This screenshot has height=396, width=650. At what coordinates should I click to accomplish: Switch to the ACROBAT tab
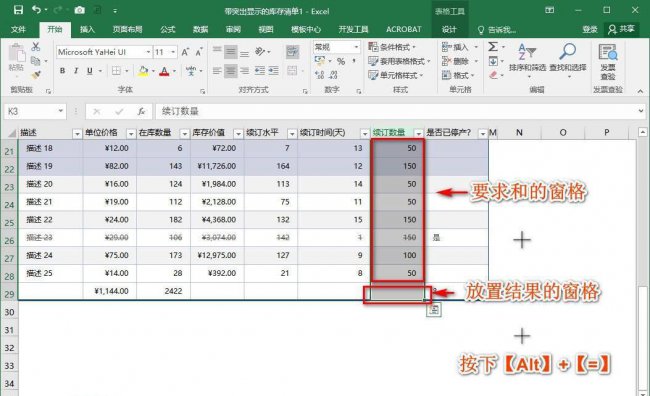click(x=403, y=29)
